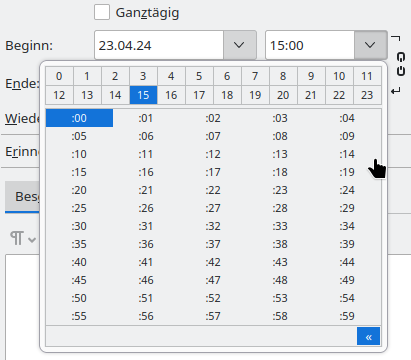This screenshot has height=360, width=411.
Task: Open the paragraph style dropdown
Action: [23, 239]
